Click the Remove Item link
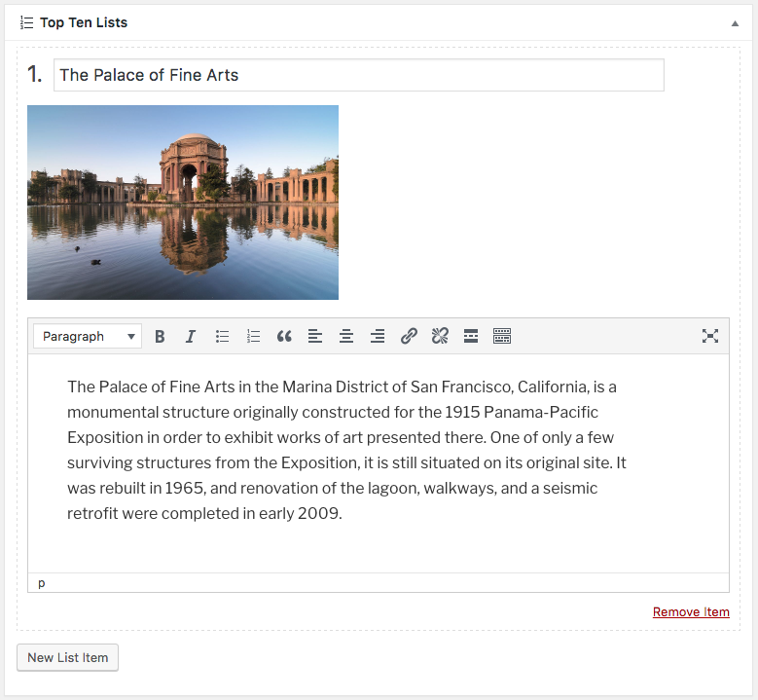 pyautogui.click(x=691, y=612)
